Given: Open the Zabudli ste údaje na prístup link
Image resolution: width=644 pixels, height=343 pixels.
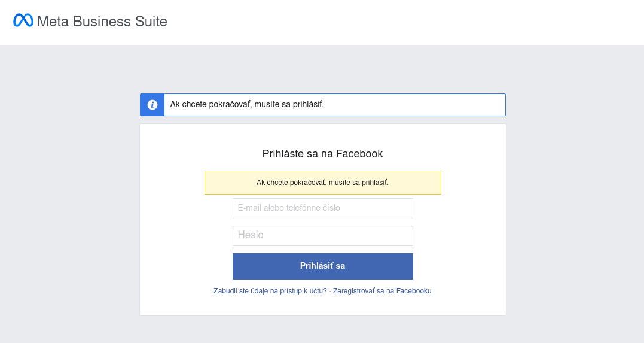Looking at the screenshot, I should [270, 291].
